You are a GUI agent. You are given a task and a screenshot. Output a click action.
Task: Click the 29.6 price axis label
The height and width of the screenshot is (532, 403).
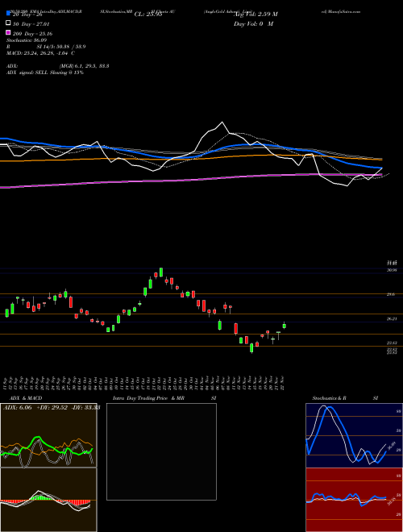tap(391, 294)
